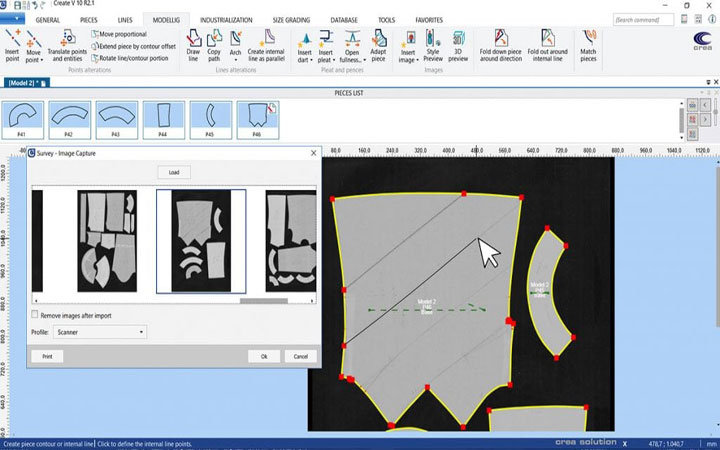Click the Match pieces tool
Viewport: 720px width, 450px height.
[588, 47]
